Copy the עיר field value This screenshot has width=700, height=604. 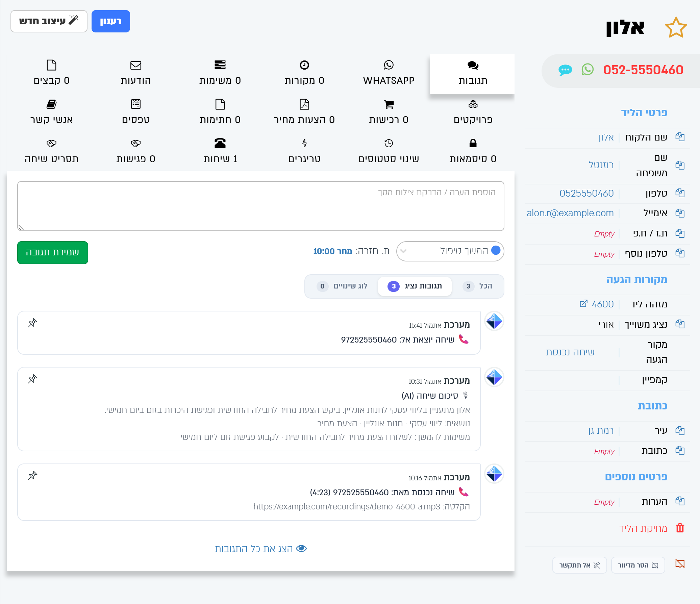680,431
